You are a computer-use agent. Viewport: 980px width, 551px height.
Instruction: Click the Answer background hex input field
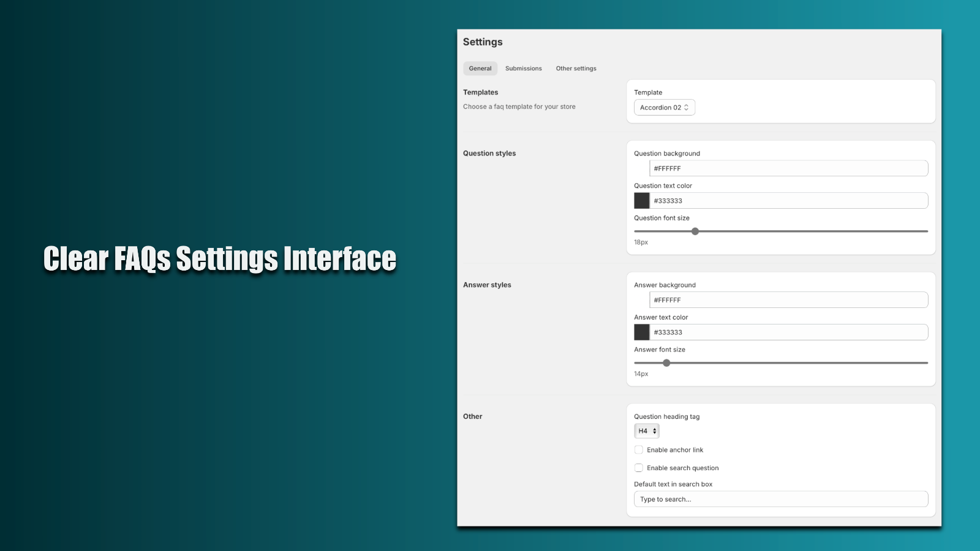pos(788,300)
